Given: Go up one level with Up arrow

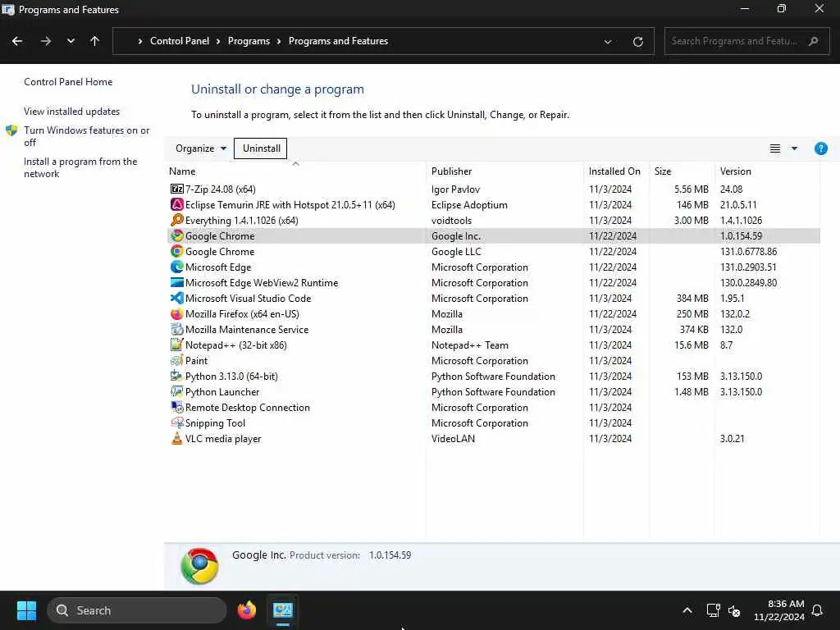Looking at the screenshot, I should 95,41.
